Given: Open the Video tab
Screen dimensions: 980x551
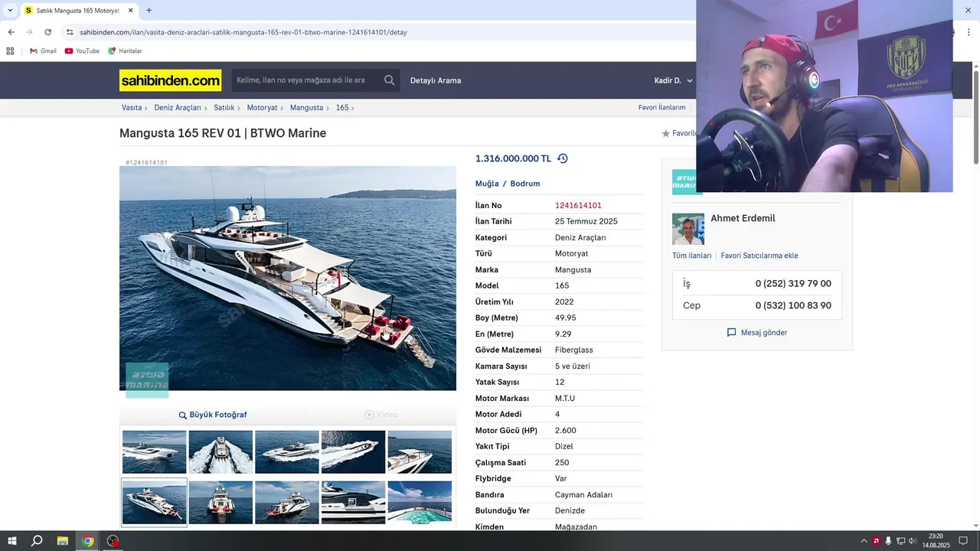Looking at the screenshot, I should pyautogui.click(x=381, y=415).
